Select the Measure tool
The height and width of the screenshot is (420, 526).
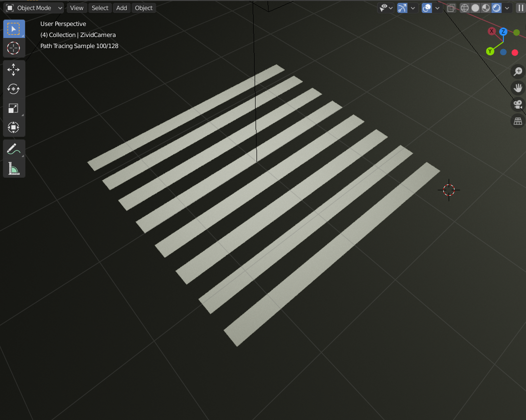pyautogui.click(x=13, y=168)
